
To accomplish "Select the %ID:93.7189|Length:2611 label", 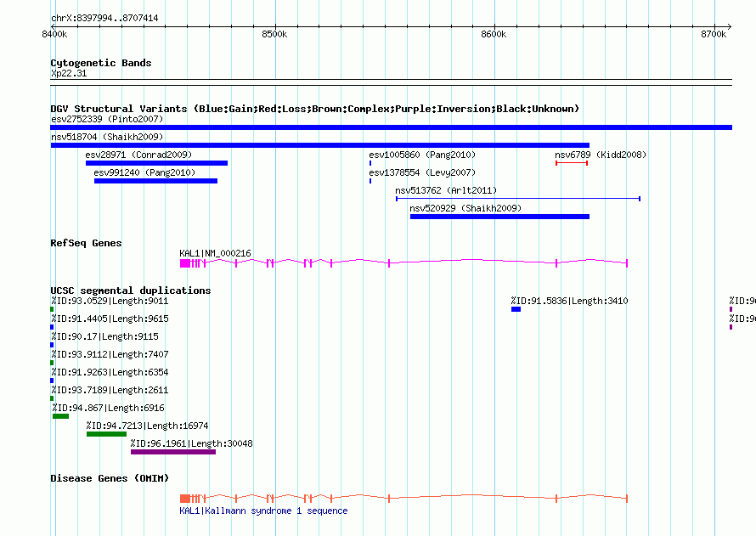I will click(x=110, y=390).
